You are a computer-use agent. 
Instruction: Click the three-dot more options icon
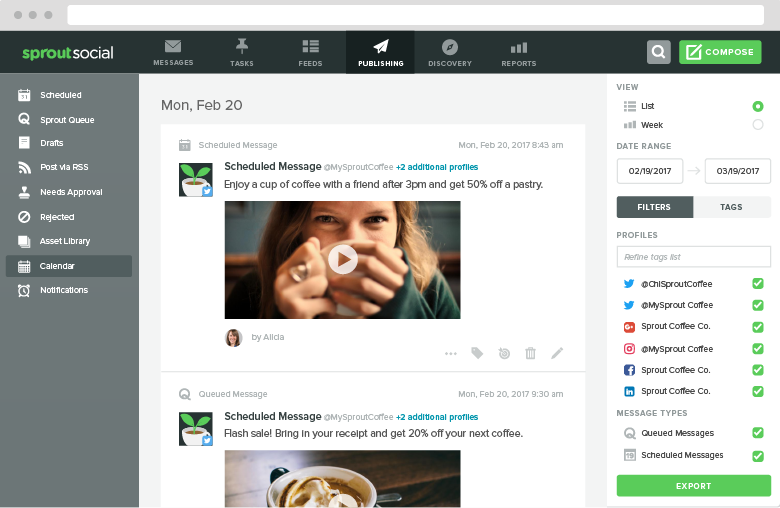[451, 353]
